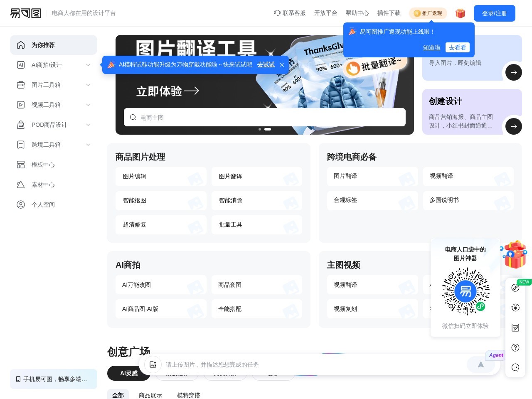
Task: Click 去看看 in the promotion popup
Action: (x=457, y=47)
